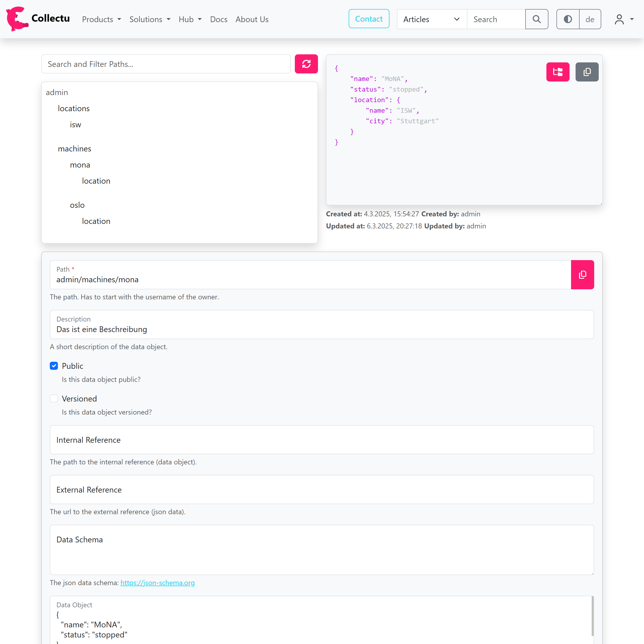644x644 pixels.
Task: Expand the Products dropdown menu
Action: click(101, 19)
